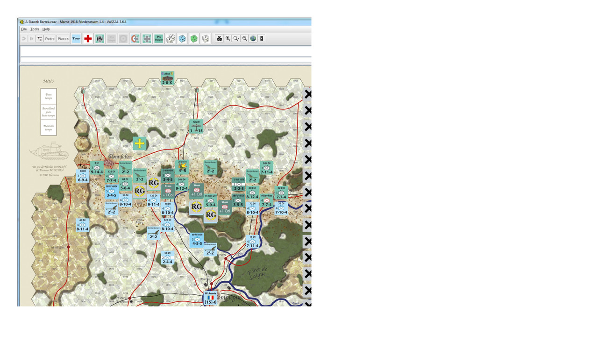This screenshot has height=364, width=598.
Task: Select the 35 DI unit 7-10-4
Action: (281, 208)
